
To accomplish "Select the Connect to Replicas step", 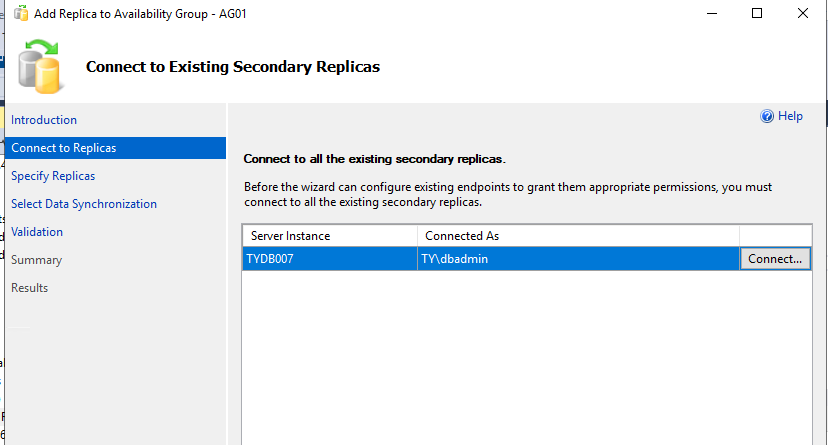I will (64, 148).
